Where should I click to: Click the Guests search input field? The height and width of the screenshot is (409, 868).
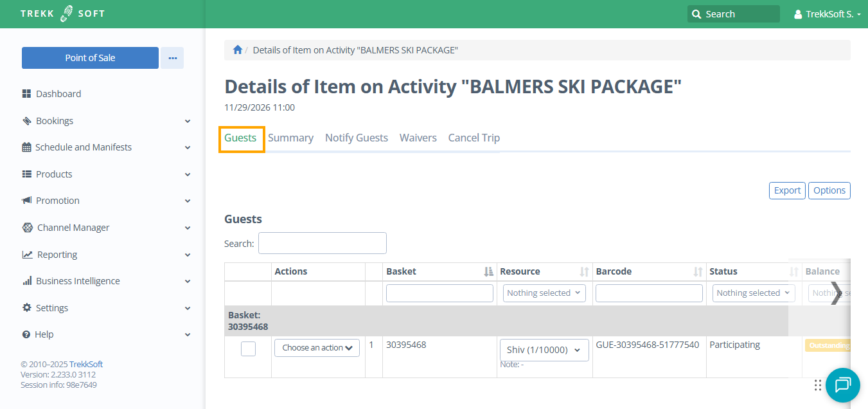[322, 243]
